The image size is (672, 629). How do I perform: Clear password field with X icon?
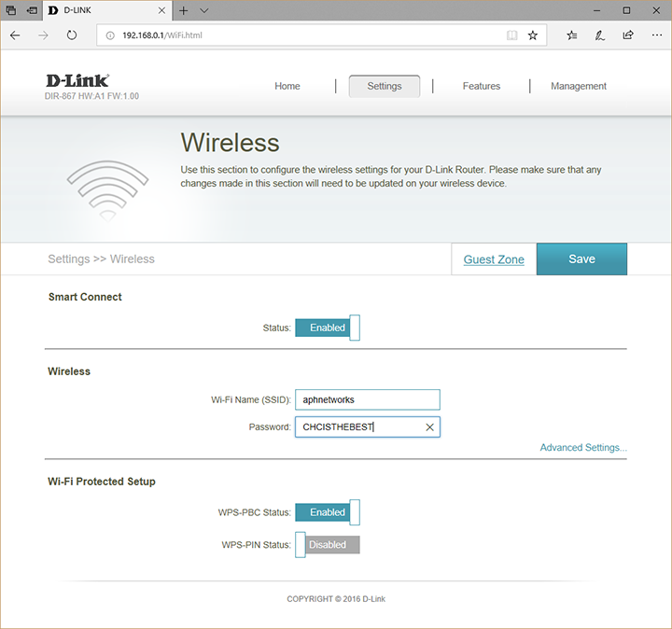429,426
